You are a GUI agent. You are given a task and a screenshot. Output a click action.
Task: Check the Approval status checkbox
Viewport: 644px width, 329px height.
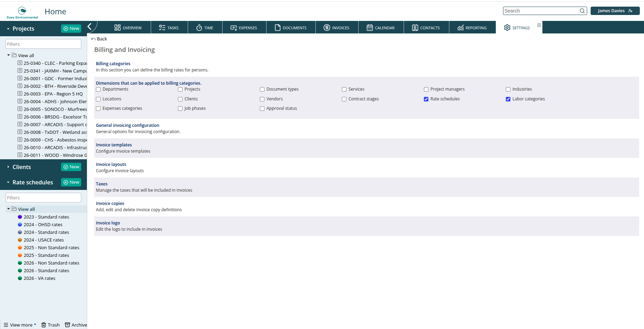[262, 109]
